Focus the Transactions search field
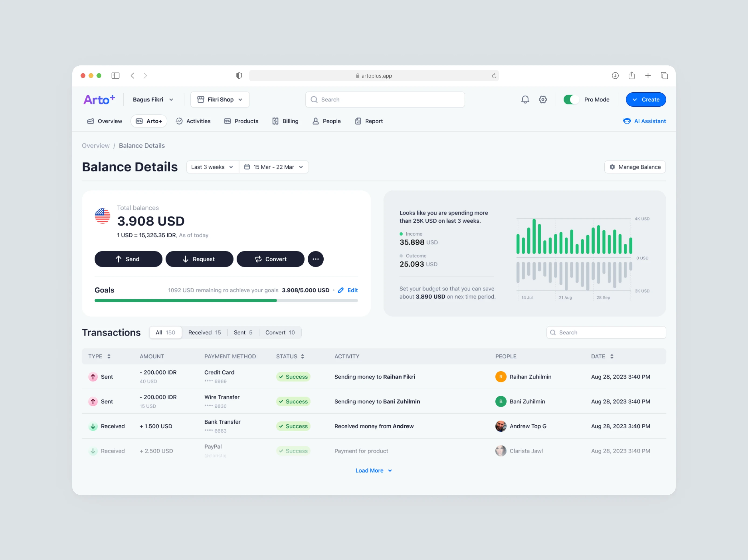This screenshot has height=560, width=748. (606, 332)
